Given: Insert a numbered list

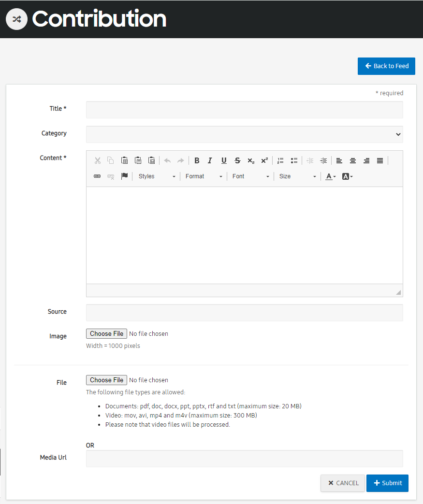Looking at the screenshot, I should pos(280,160).
